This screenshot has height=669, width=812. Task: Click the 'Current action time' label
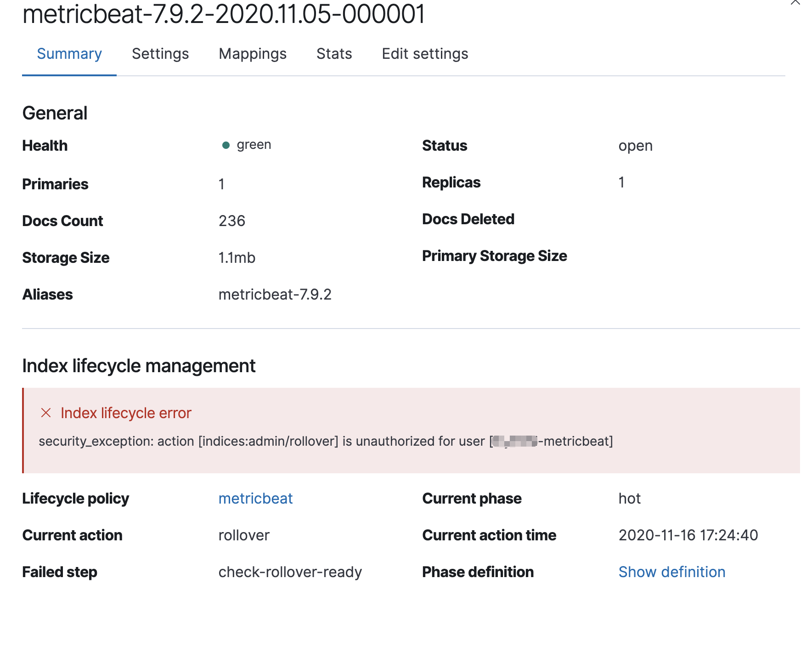click(489, 535)
